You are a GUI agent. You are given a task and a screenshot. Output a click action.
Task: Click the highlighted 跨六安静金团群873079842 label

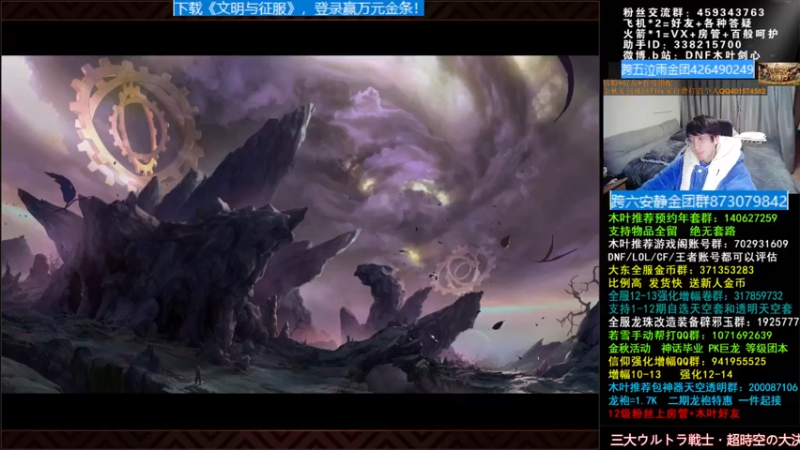[x=699, y=201]
